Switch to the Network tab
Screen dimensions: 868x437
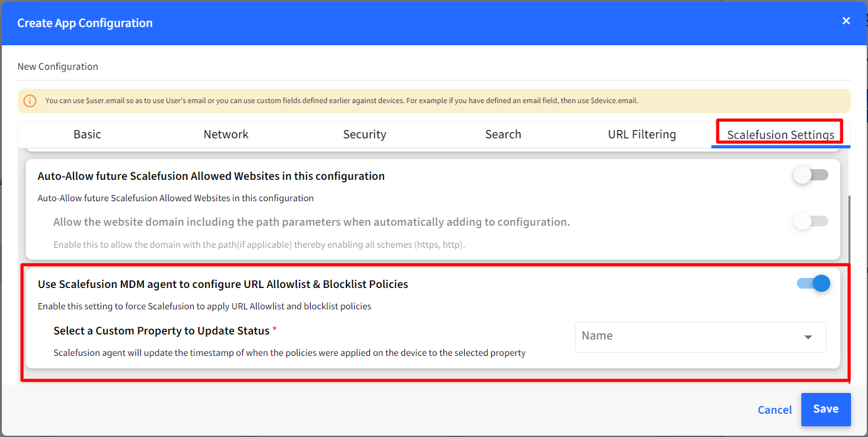pyautogui.click(x=226, y=135)
